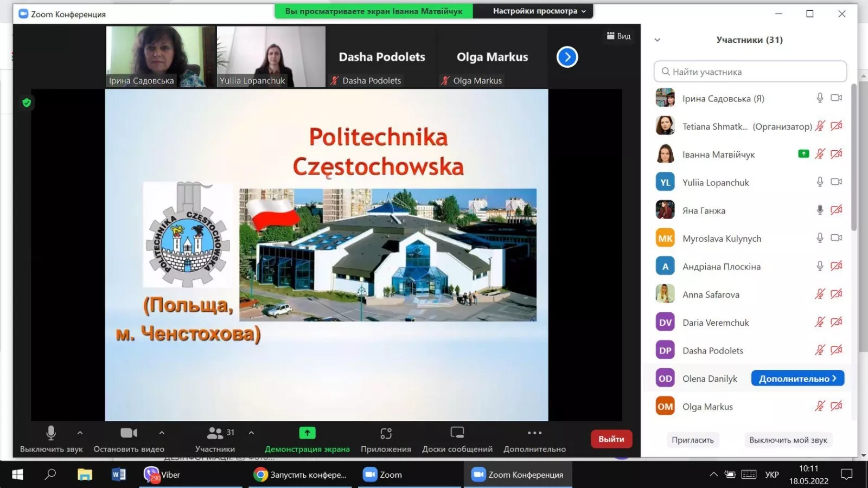Screen dimensions: 868x488
Task: Click the red Выйти button
Action: coord(611,439)
